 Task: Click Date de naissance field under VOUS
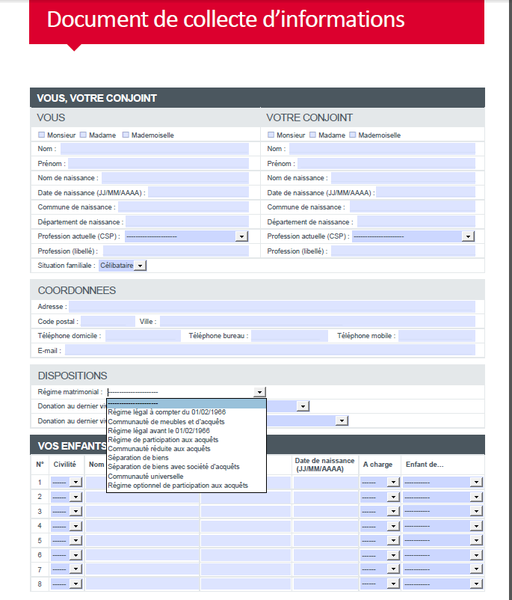[x=199, y=192]
